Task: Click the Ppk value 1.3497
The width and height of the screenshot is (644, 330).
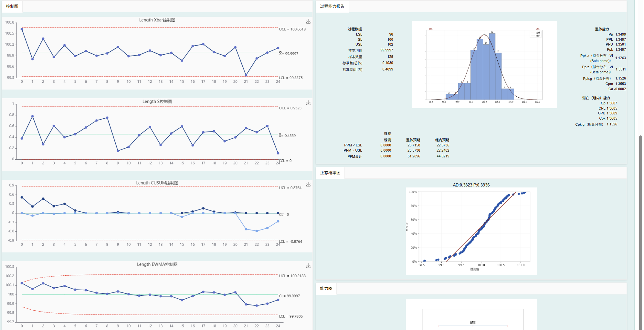Action: coord(620,49)
